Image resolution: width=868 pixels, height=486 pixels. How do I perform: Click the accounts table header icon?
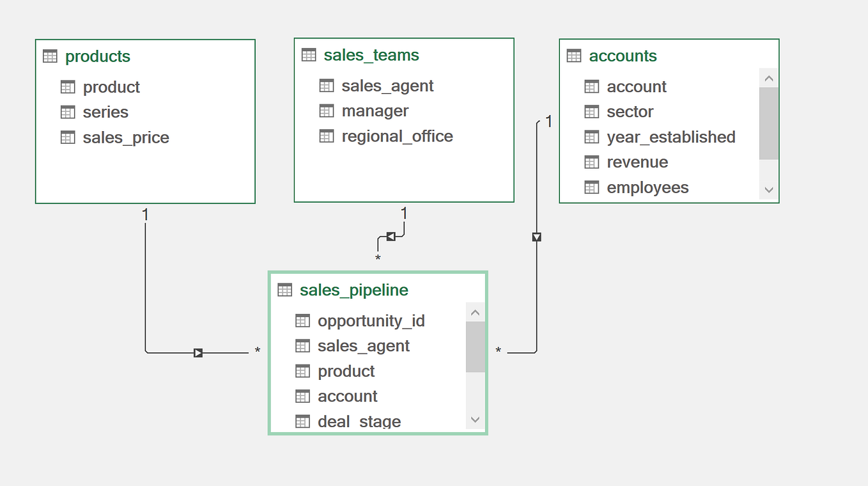(574, 56)
